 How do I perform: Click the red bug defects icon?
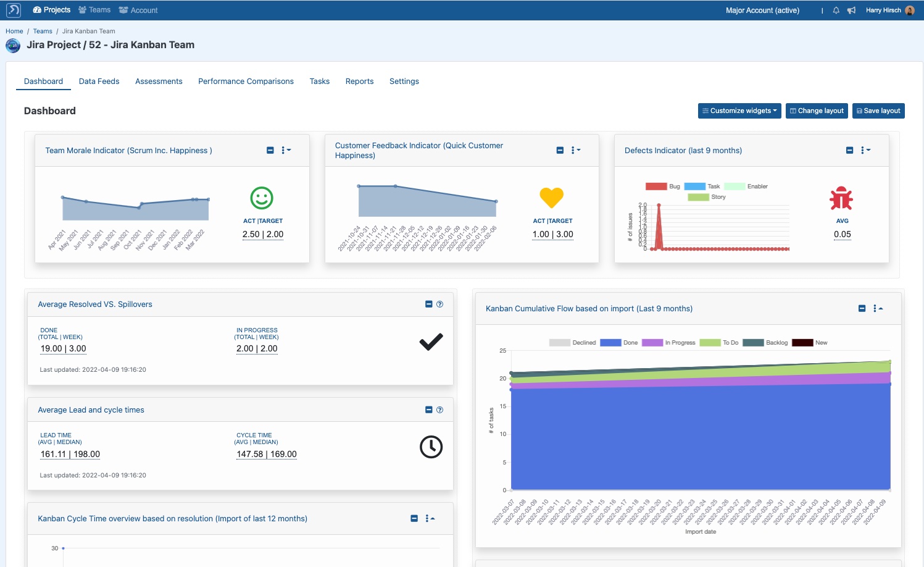click(x=841, y=198)
